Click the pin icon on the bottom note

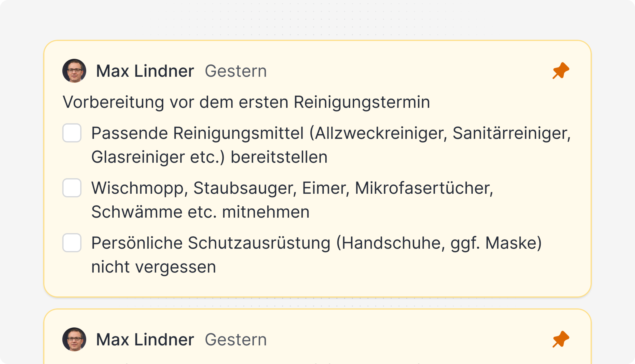coord(561,339)
